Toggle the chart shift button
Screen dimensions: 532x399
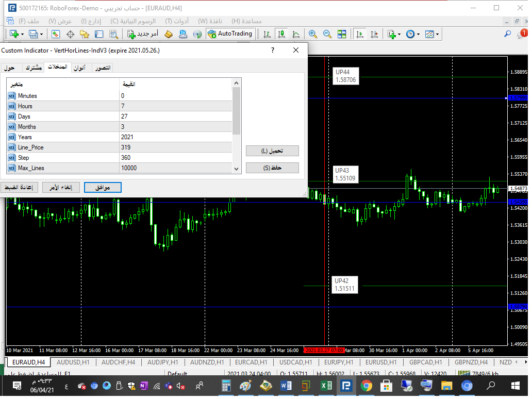pyautogui.click(x=374, y=34)
